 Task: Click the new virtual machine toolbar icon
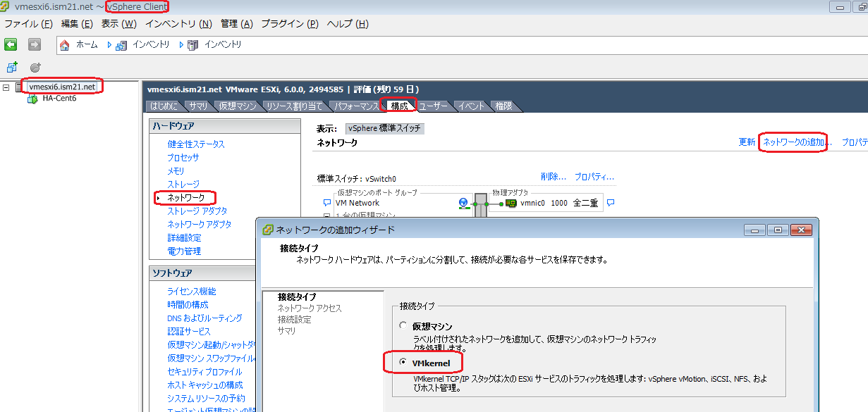tap(11, 68)
